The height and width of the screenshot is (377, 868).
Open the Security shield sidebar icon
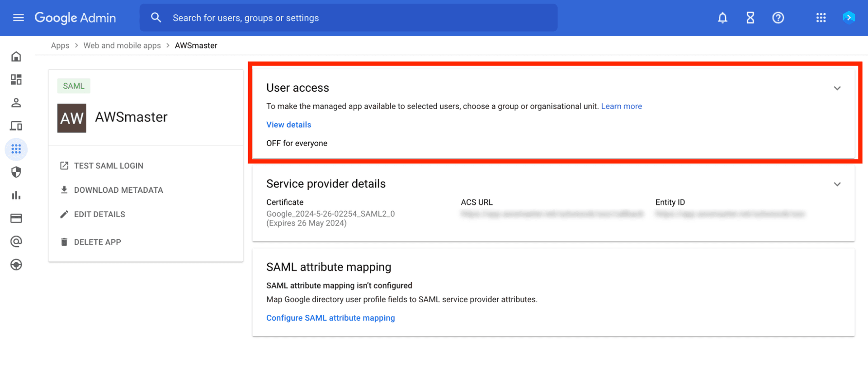16,172
